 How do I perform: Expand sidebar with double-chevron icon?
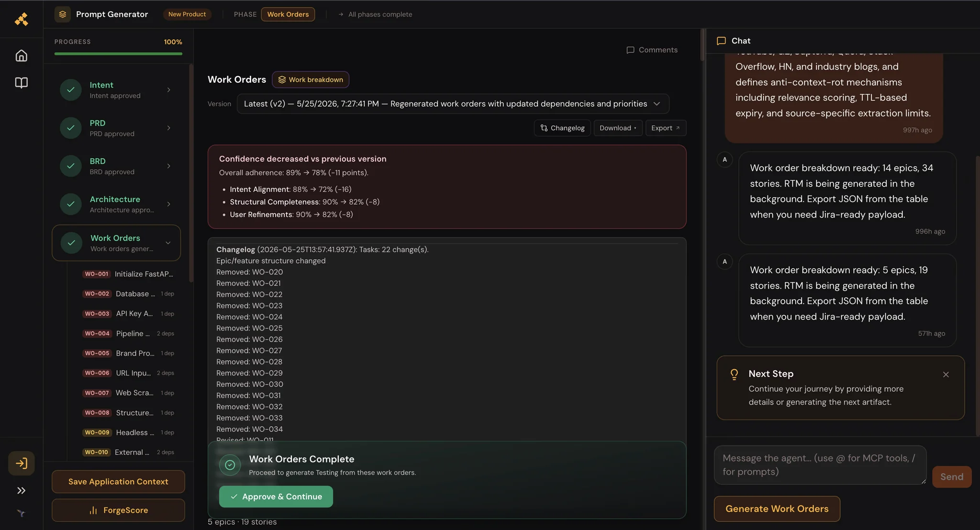tap(21, 490)
